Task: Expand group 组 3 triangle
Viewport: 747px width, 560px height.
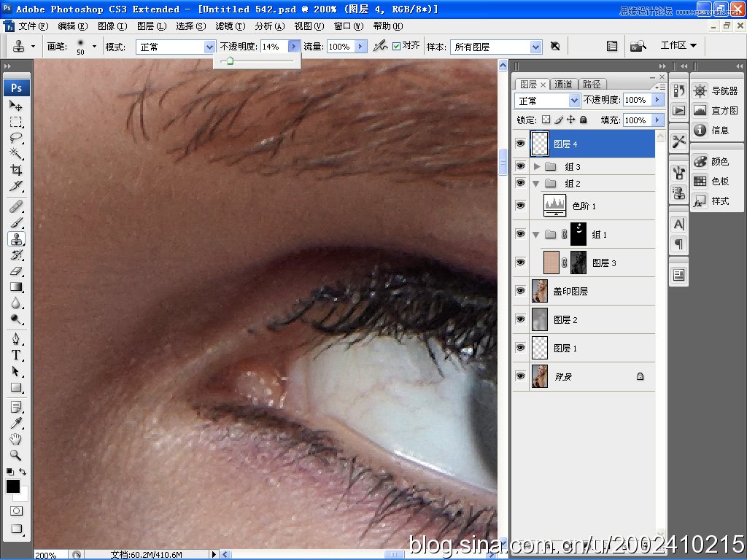Action: pos(537,166)
